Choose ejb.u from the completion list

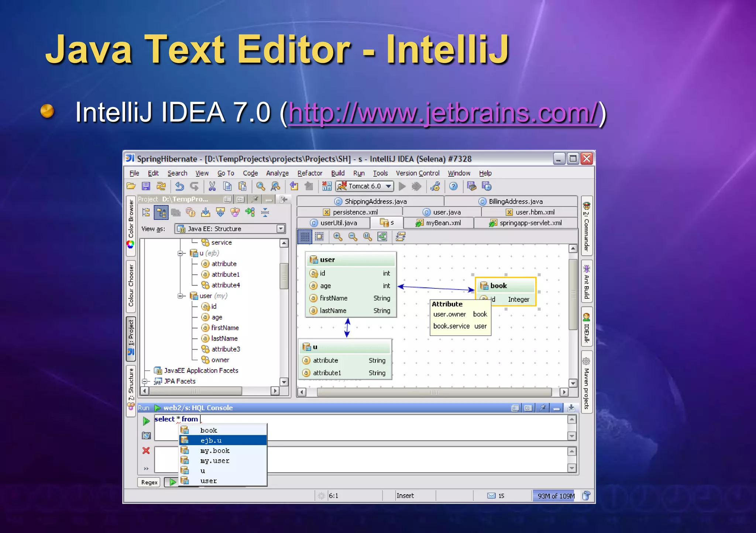[223, 440]
